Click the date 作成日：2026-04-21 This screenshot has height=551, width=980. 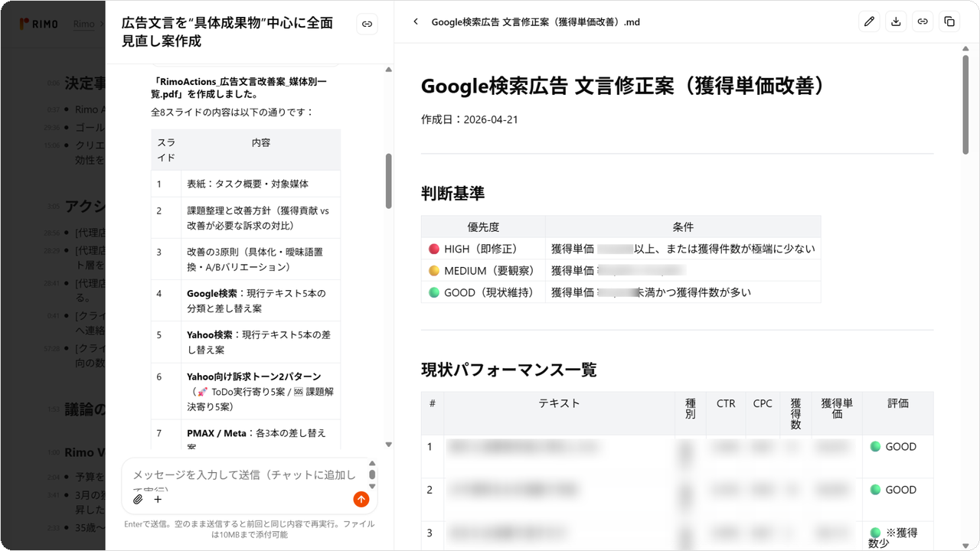point(469,119)
